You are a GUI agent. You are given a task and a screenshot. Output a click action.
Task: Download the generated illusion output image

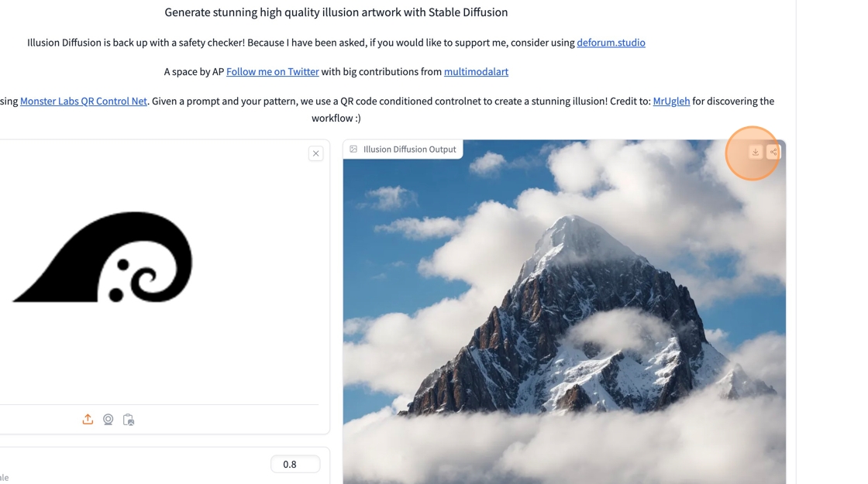coord(755,152)
